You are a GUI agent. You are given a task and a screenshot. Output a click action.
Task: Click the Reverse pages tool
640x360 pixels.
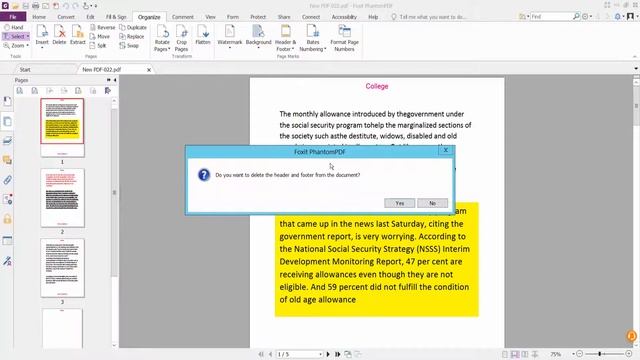click(x=102, y=27)
